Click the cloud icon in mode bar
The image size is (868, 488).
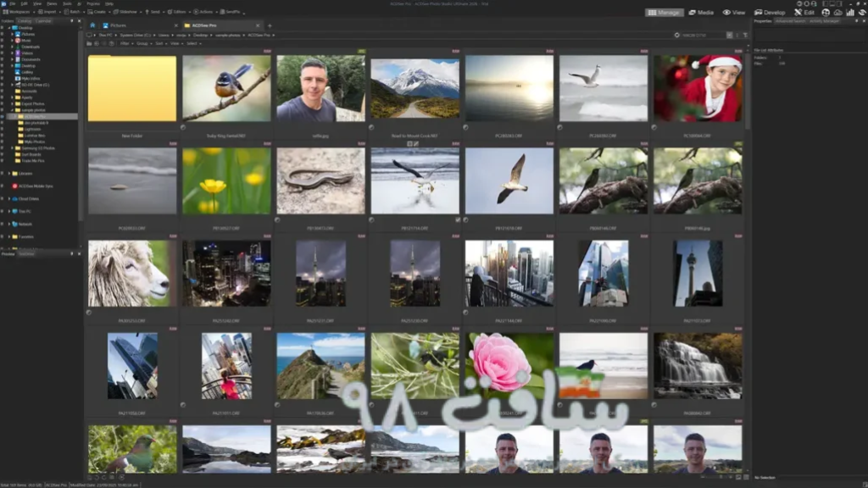[838, 12]
